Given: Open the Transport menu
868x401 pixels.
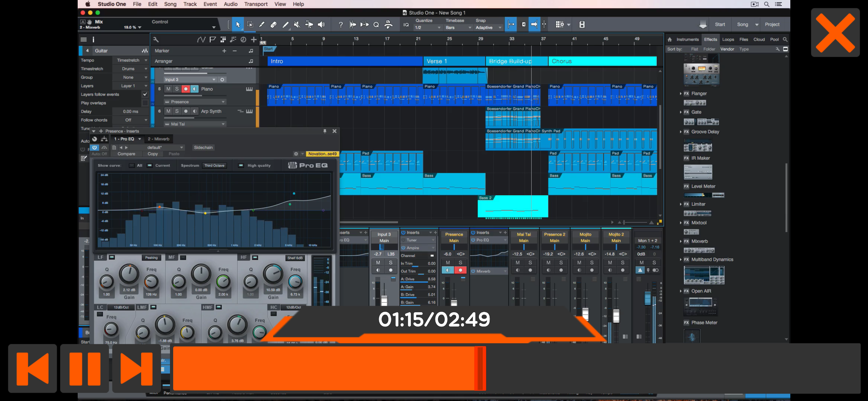Looking at the screenshot, I should pyautogui.click(x=255, y=4).
